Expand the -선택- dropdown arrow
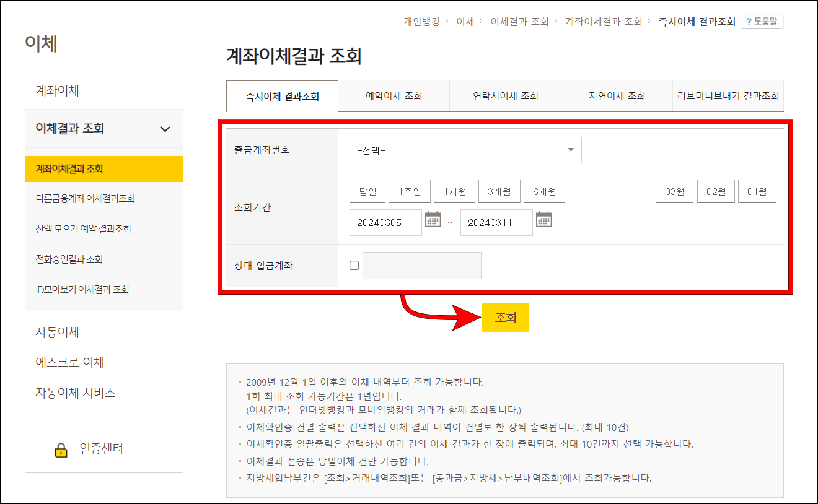The width and height of the screenshot is (818, 504). [x=570, y=150]
